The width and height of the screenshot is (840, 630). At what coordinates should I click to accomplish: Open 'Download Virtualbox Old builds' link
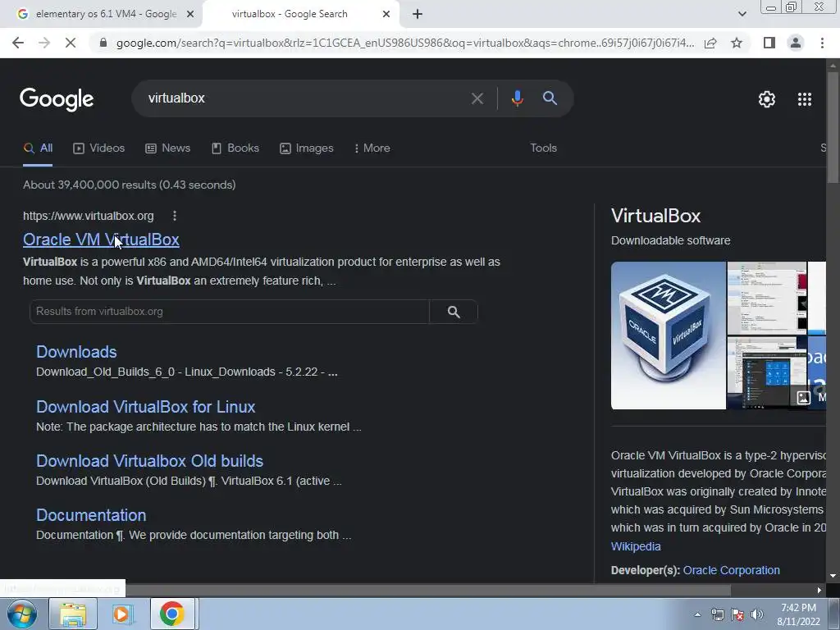(149, 461)
